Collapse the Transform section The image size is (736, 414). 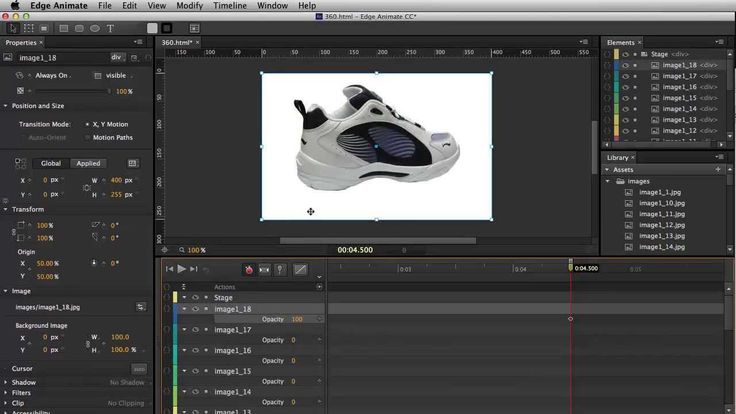point(6,209)
